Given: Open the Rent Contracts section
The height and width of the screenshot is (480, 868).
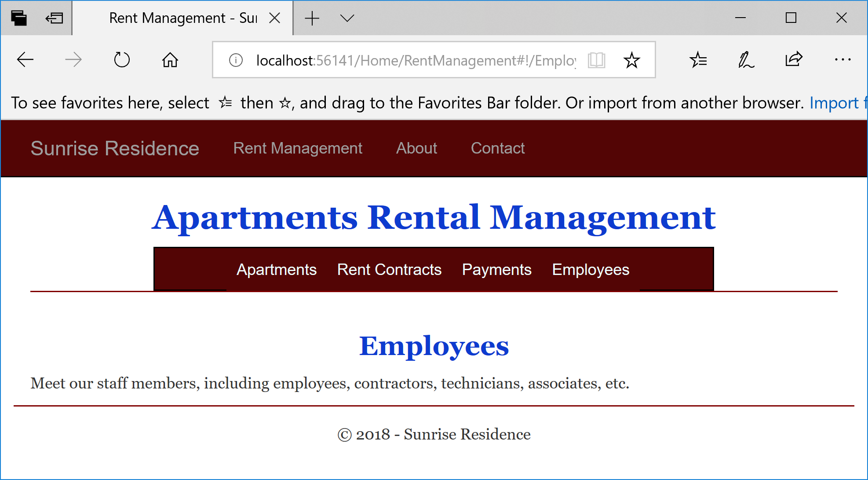Looking at the screenshot, I should 389,270.
